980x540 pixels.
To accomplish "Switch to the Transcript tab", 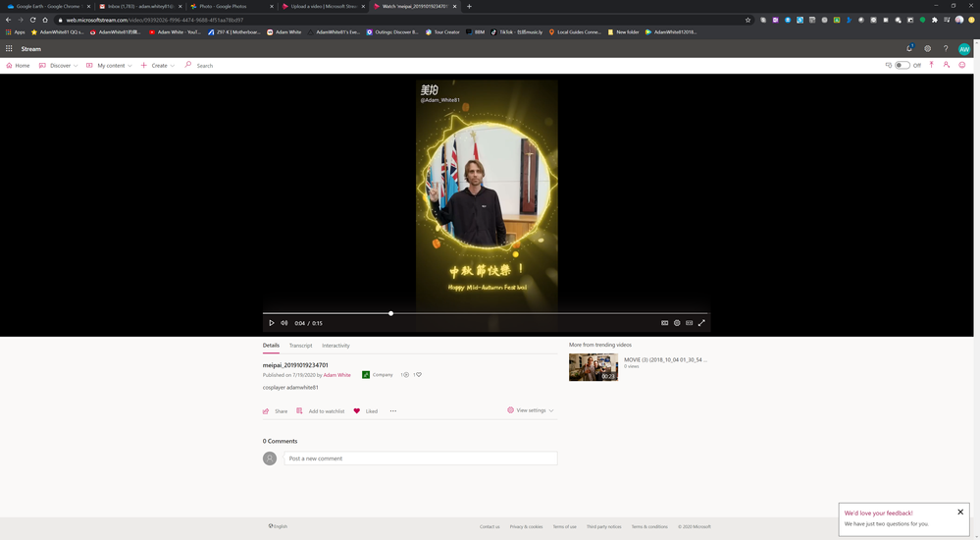I will (300, 346).
